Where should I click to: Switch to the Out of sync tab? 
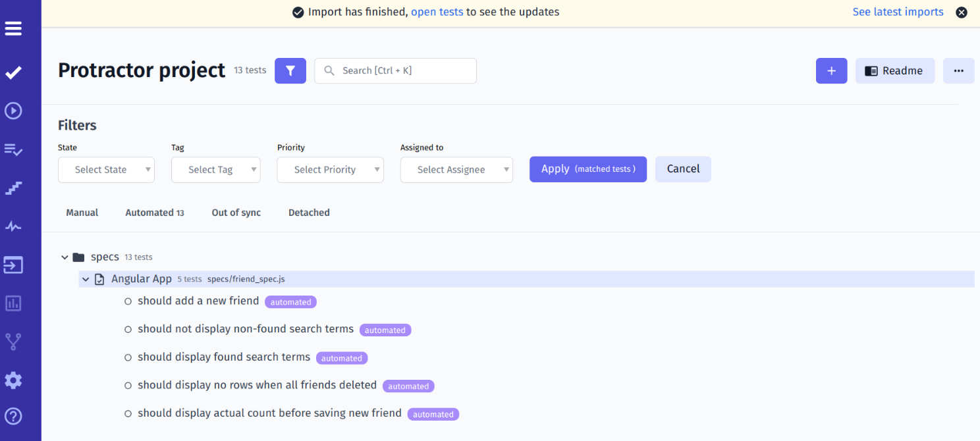[236, 213]
